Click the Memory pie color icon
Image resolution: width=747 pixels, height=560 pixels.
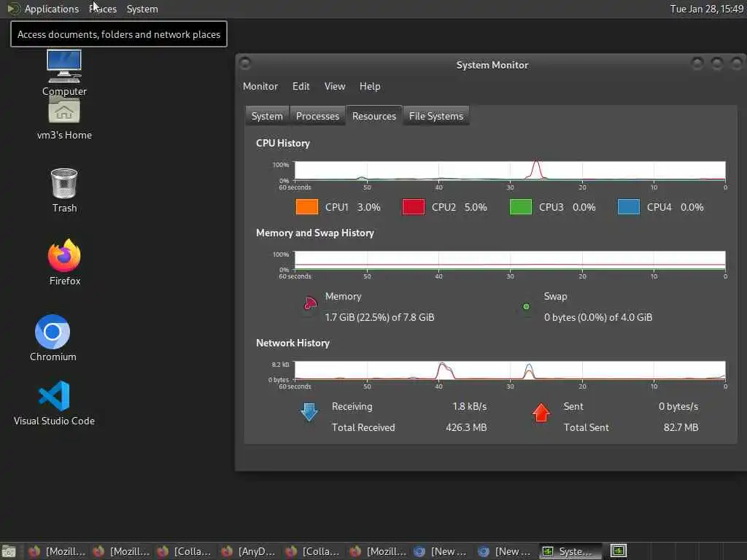click(x=309, y=303)
